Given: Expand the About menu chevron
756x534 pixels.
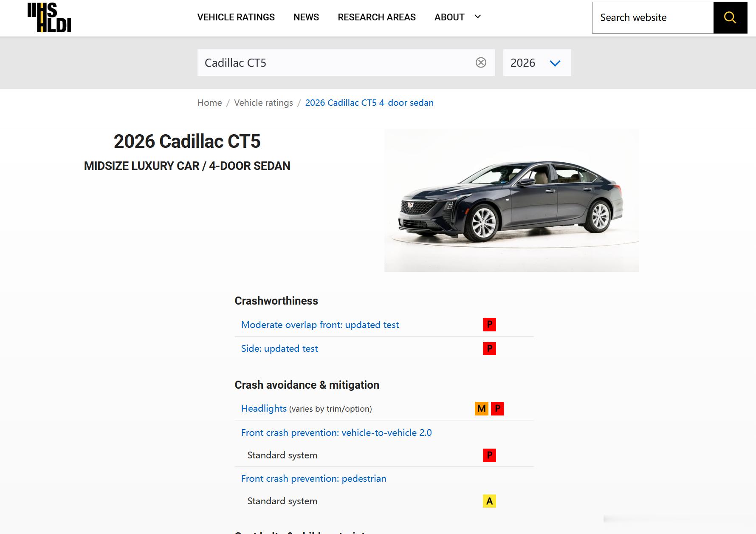Looking at the screenshot, I should pos(478,17).
